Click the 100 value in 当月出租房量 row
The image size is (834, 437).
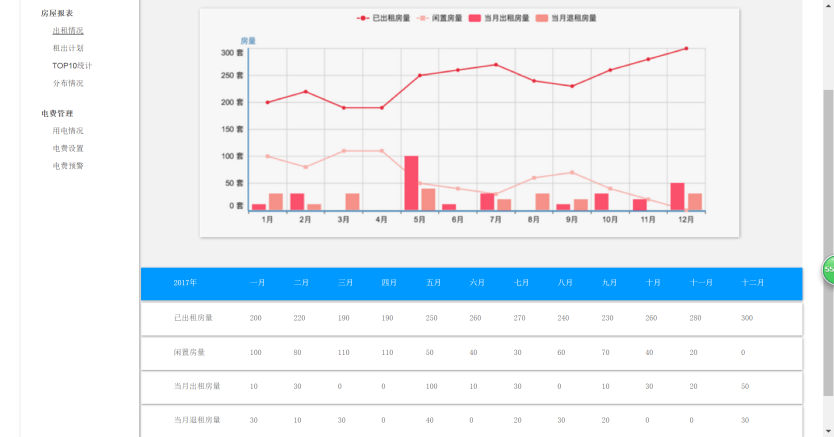pos(431,386)
